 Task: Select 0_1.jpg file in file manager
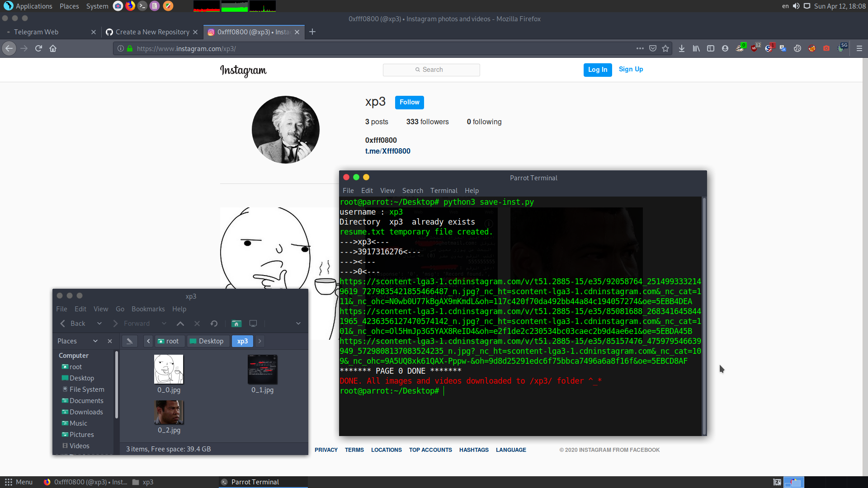pyautogui.click(x=262, y=375)
